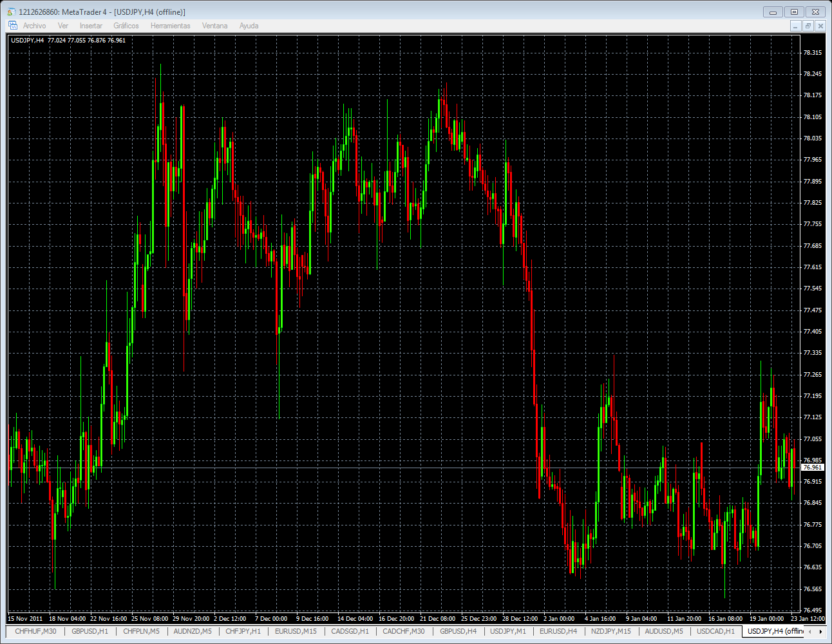Click the 77.405 price scale label
The width and height of the screenshot is (832, 644).
click(813, 332)
